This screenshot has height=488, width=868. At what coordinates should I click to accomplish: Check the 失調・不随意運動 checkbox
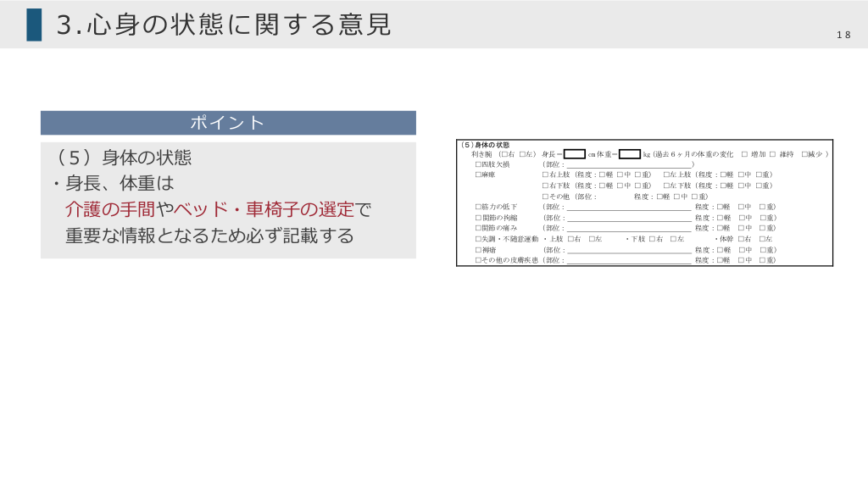[x=478, y=239]
